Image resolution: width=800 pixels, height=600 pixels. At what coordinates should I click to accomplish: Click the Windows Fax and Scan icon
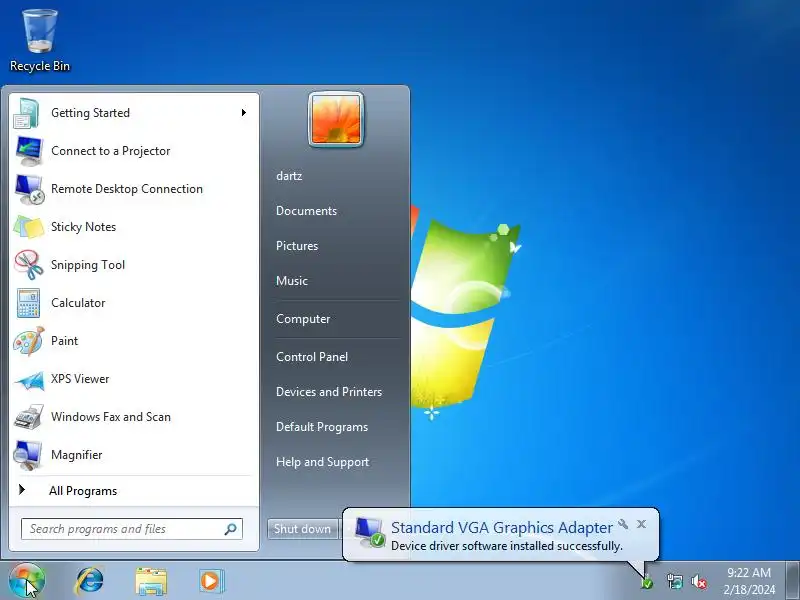[x=28, y=417]
